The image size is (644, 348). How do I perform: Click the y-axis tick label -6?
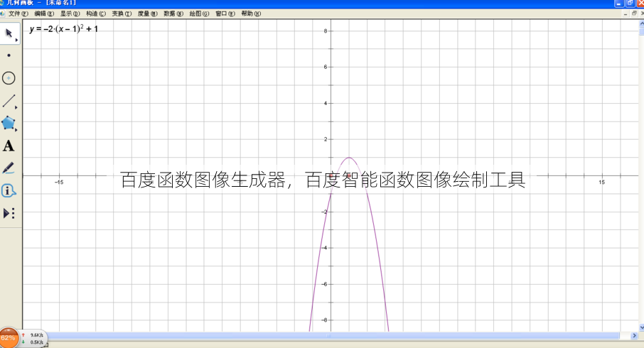click(324, 284)
